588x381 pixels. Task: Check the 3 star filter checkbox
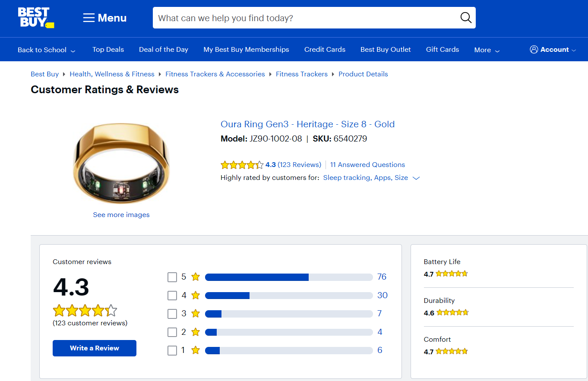[172, 314]
